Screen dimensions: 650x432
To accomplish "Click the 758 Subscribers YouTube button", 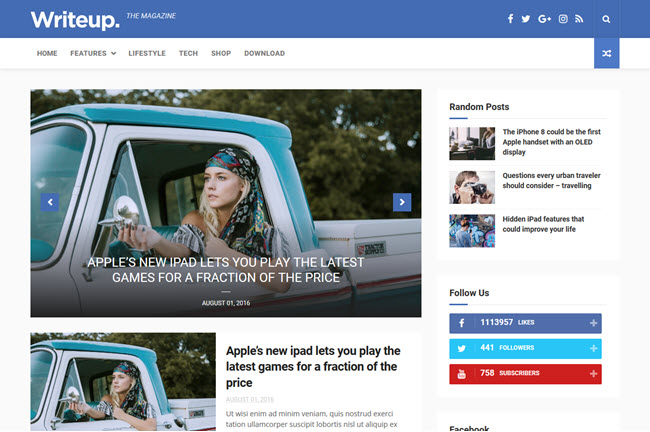I will click(525, 374).
